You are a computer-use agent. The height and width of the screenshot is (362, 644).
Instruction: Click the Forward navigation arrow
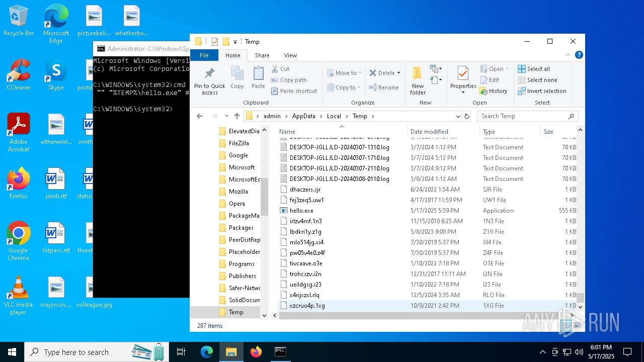pos(214,116)
